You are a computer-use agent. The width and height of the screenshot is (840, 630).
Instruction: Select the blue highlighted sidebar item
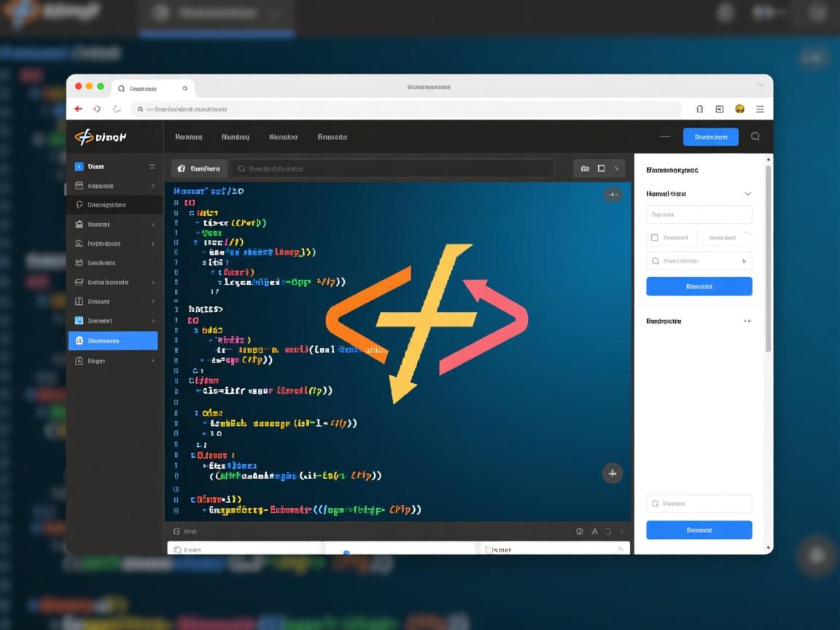pyautogui.click(x=113, y=341)
